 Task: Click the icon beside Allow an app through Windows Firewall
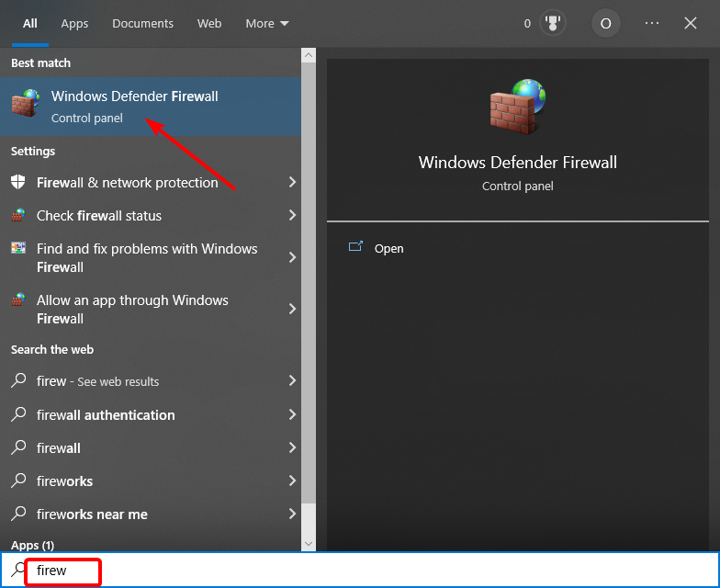[18, 300]
